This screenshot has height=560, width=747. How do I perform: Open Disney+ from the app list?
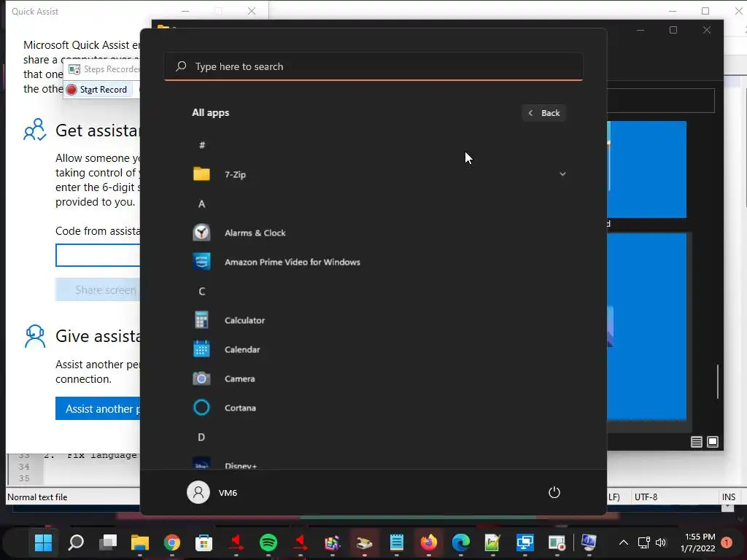point(379,464)
